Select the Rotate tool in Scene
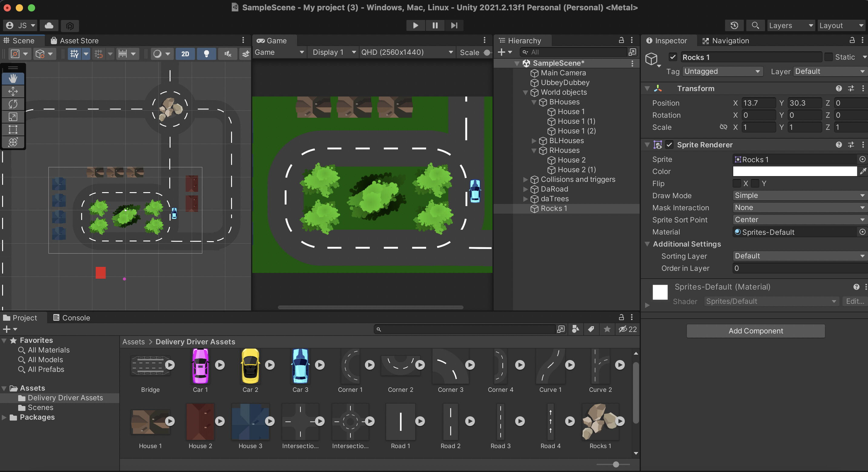 [13, 104]
